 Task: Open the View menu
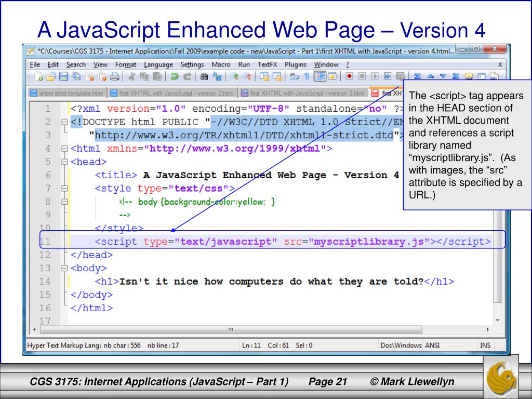[x=100, y=65]
